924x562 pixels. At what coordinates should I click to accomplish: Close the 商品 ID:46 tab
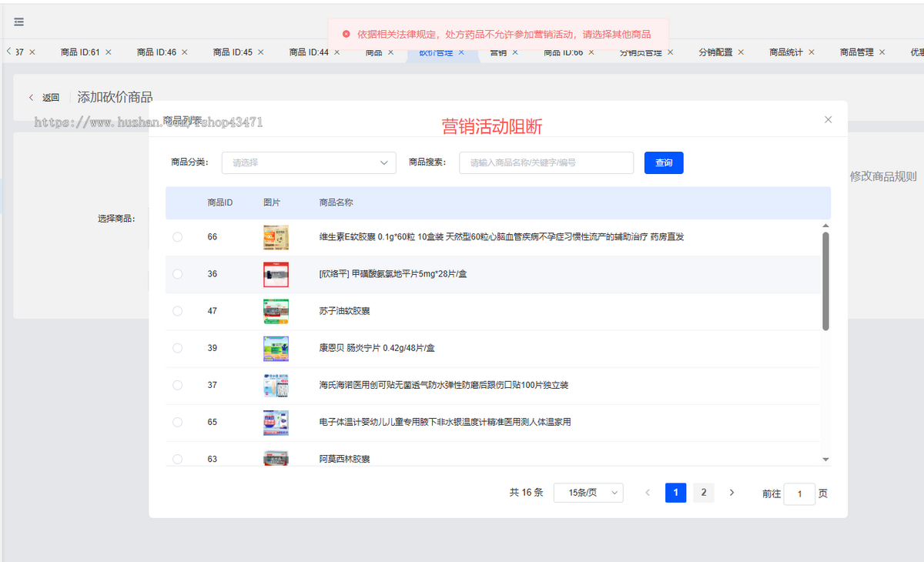coord(185,52)
